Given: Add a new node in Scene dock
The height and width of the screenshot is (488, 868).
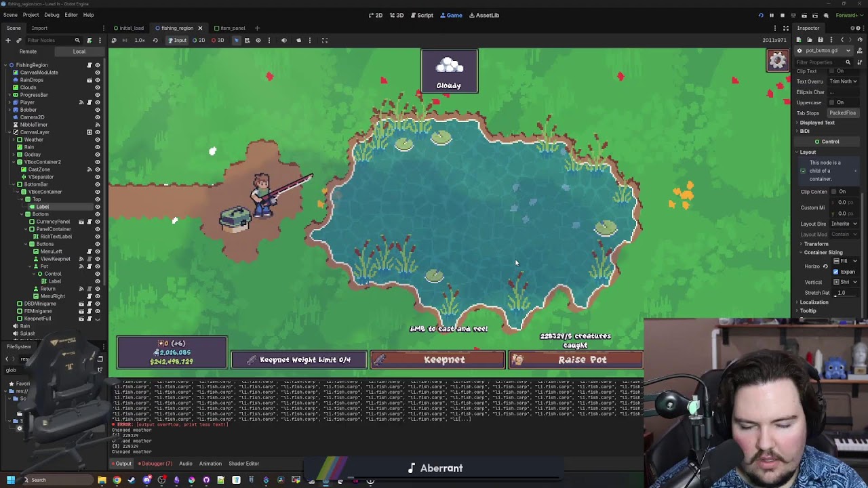Looking at the screenshot, I should point(8,40).
